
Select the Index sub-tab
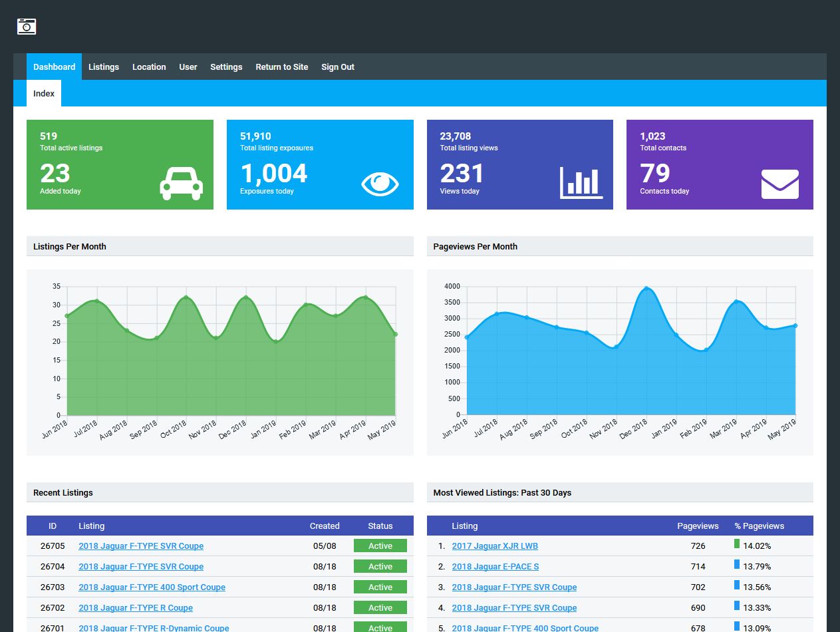44,94
